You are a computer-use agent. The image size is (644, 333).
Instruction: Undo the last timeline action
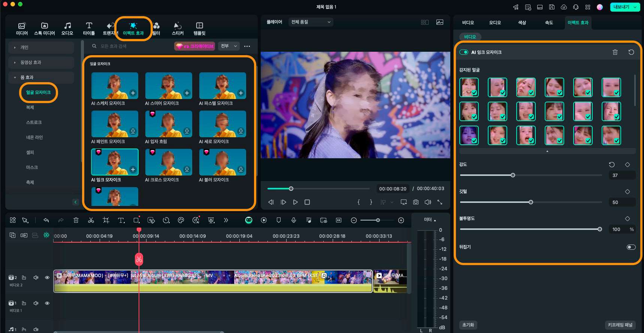(46, 220)
